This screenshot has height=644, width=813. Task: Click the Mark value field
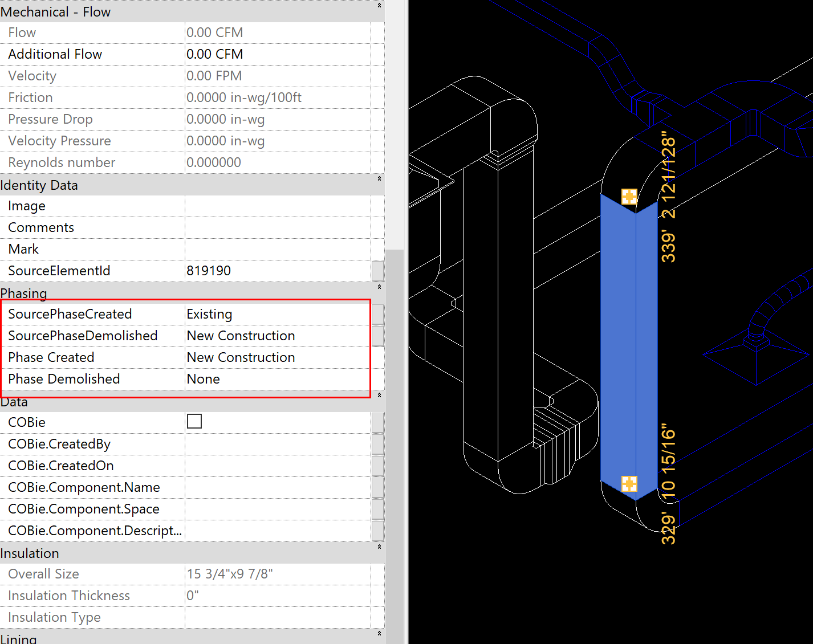click(x=277, y=249)
